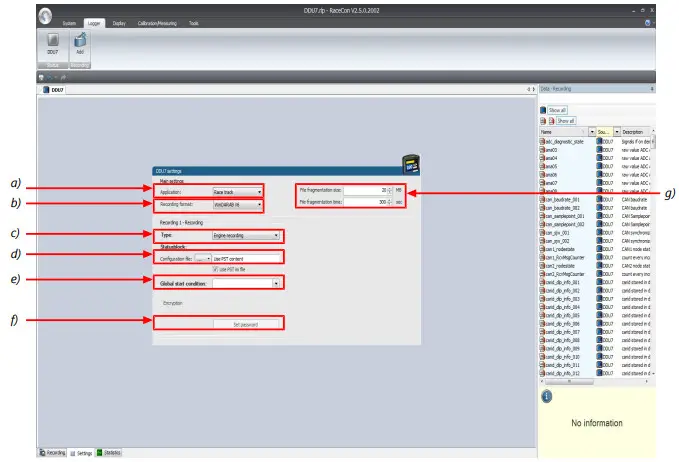This screenshot has width=679, height=462.
Task: Open the System ribbon tab
Action: click(x=69, y=23)
